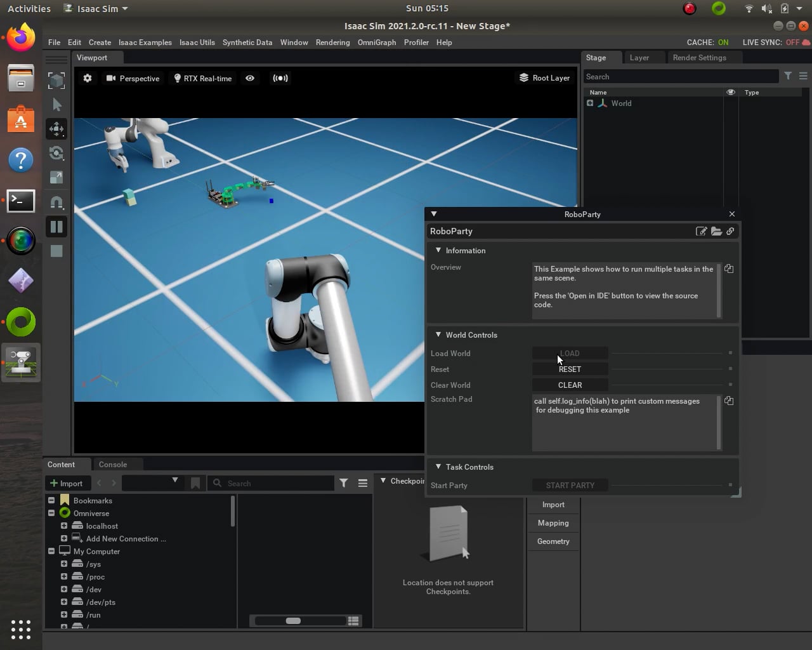Open Firefox from the Ubuntu dock
812x650 pixels.
21,37
